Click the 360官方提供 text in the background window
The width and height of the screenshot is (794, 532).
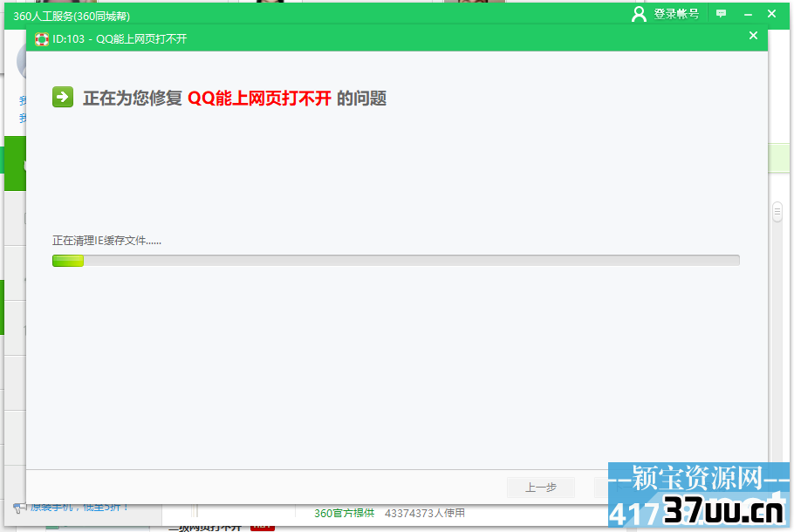click(x=344, y=513)
